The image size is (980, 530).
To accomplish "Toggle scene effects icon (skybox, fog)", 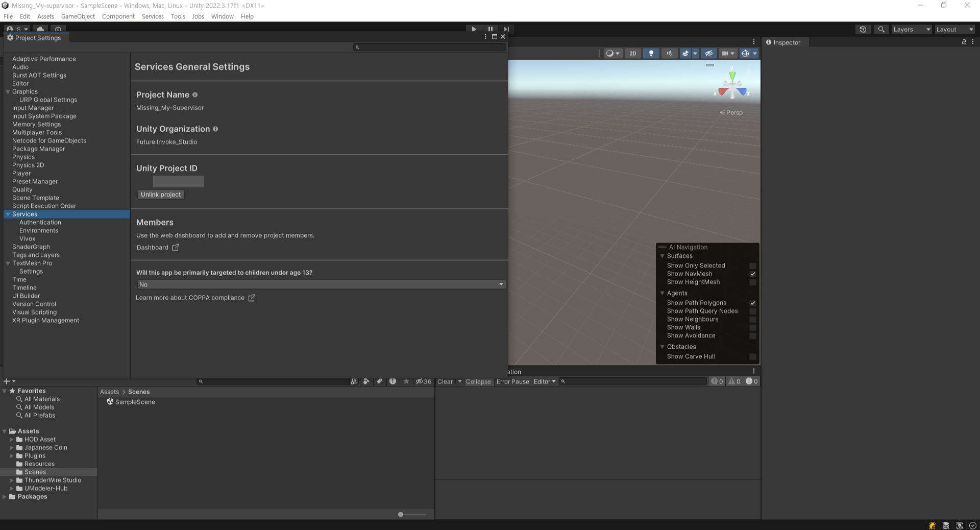I will (685, 53).
